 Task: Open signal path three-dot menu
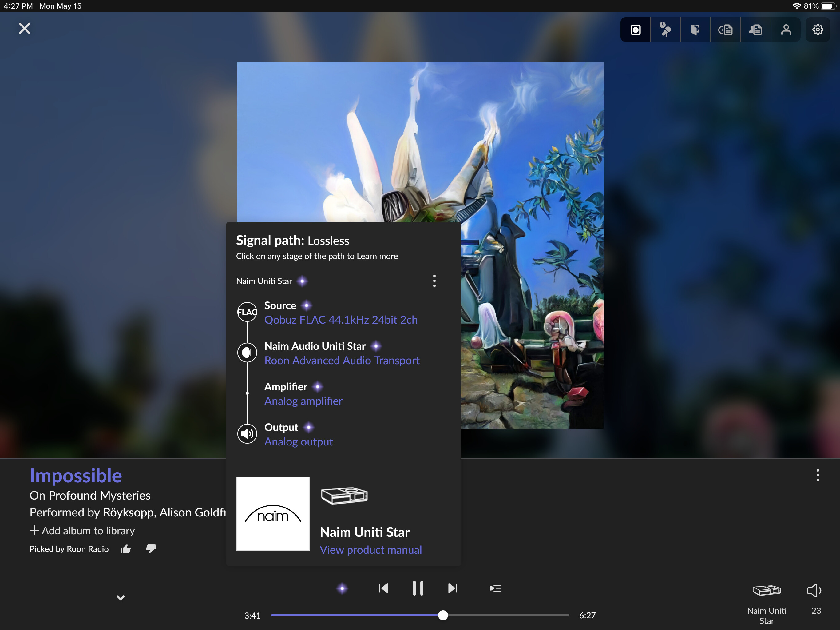coord(434,281)
